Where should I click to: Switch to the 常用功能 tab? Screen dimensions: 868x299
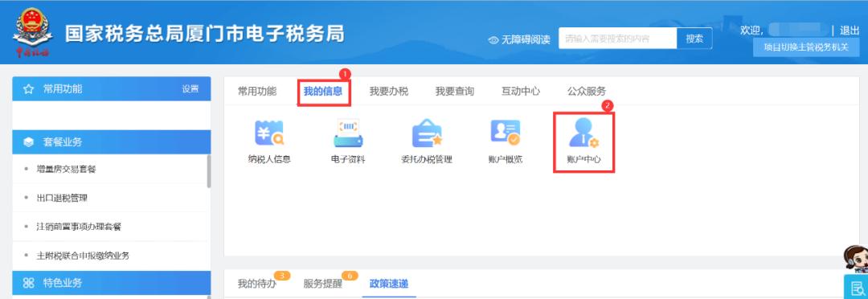pos(257,92)
